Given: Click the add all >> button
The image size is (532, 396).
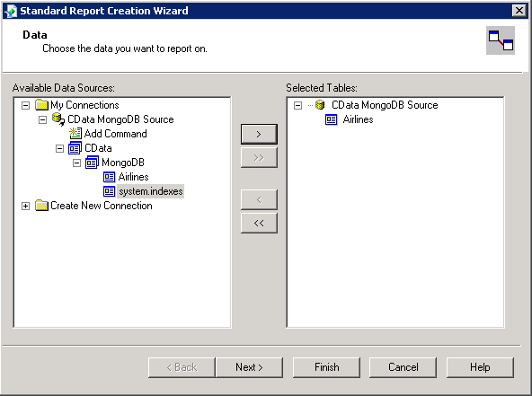Looking at the screenshot, I should 259,157.
